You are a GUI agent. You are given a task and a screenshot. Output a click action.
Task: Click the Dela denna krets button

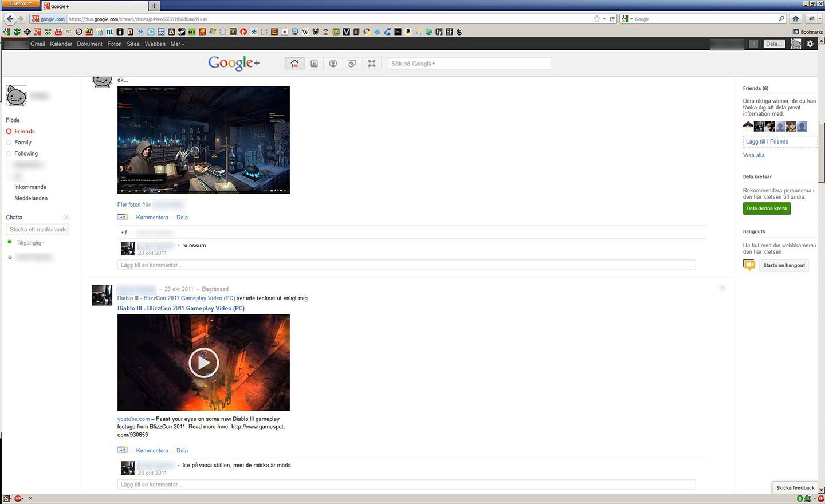(x=766, y=208)
